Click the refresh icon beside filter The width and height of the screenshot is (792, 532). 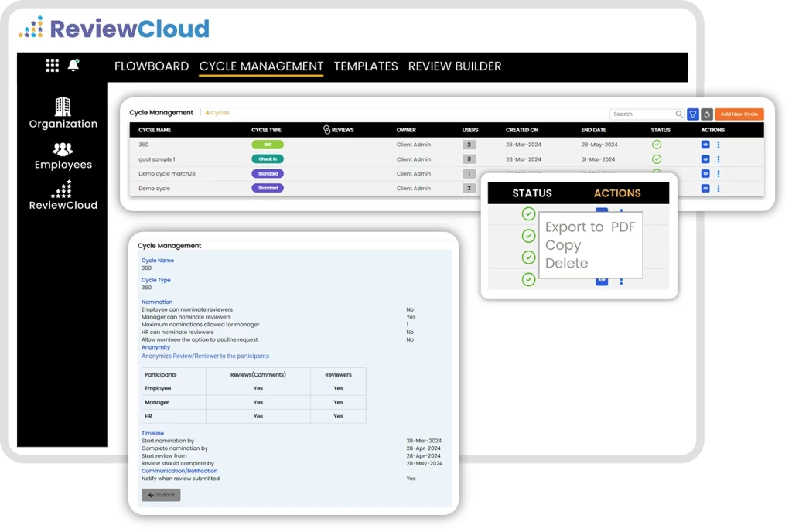[x=707, y=114]
